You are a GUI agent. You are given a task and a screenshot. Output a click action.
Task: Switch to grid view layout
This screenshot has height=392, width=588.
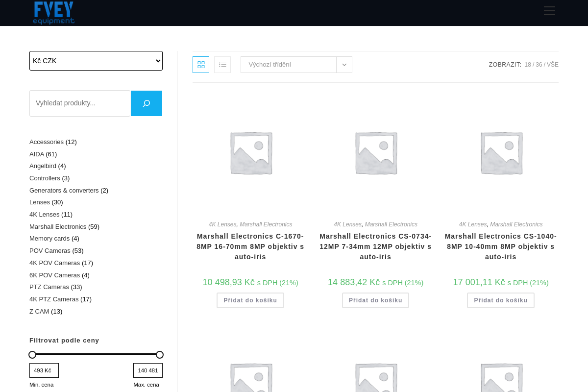coord(201,65)
